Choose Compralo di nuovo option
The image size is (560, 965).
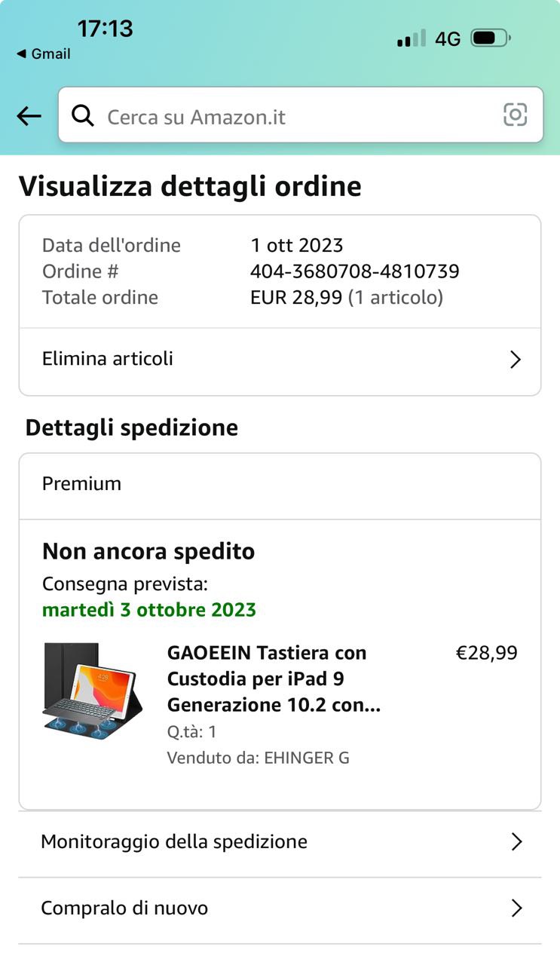pos(124,908)
